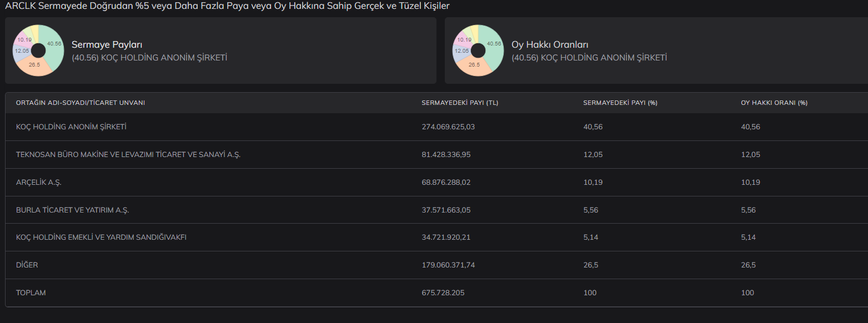Click the value 37.571.663,05
The width and height of the screenshot is (868, 323).
tap(446, 210)
